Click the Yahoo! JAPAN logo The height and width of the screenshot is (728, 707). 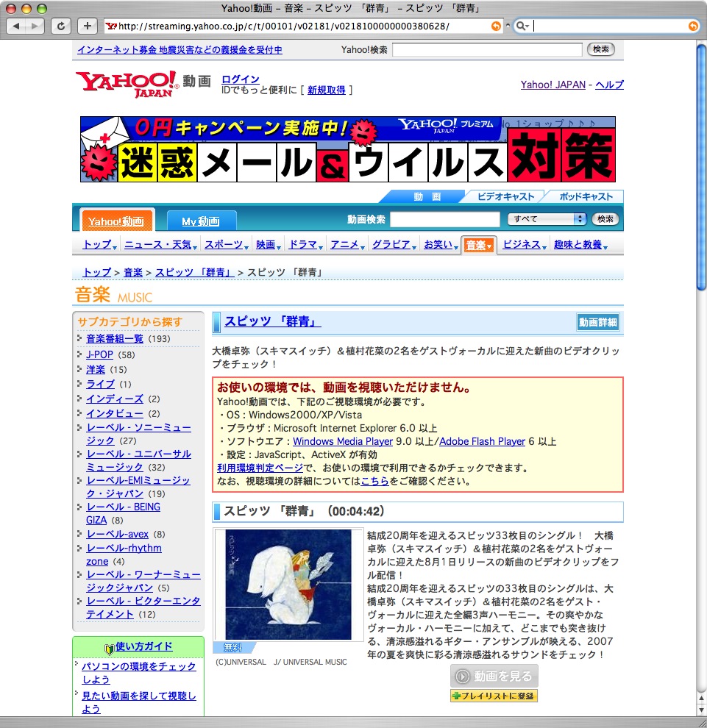[x=128, y=84]
